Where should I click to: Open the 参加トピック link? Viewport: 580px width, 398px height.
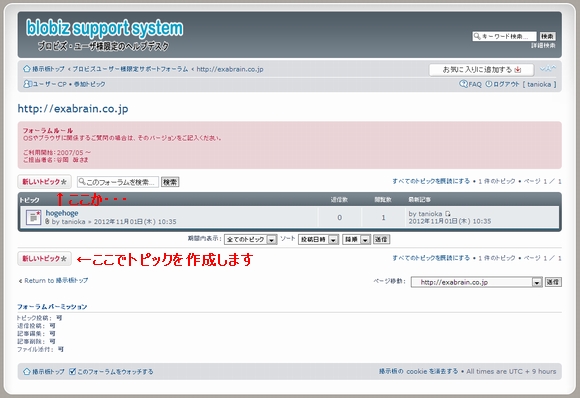89,84
